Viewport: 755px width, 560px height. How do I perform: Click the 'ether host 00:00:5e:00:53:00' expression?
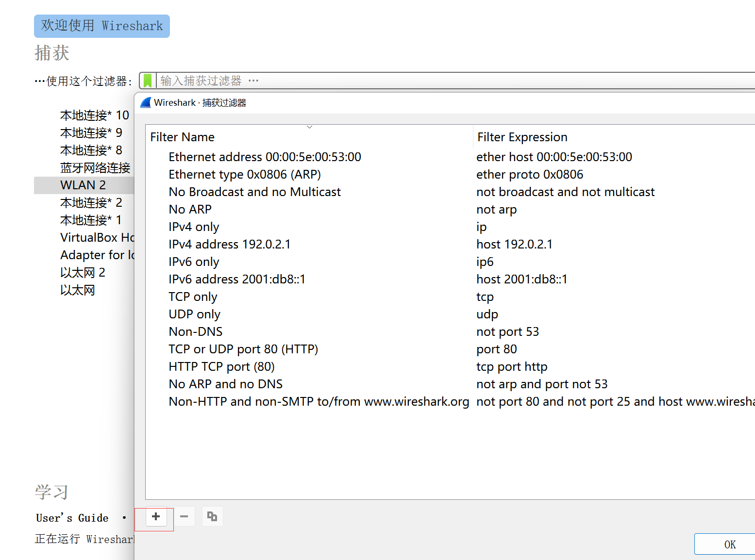(x=554, y=157)
